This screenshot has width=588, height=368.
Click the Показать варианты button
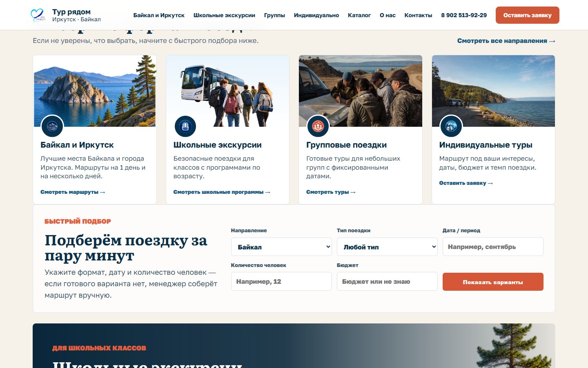tap(493, 282)
